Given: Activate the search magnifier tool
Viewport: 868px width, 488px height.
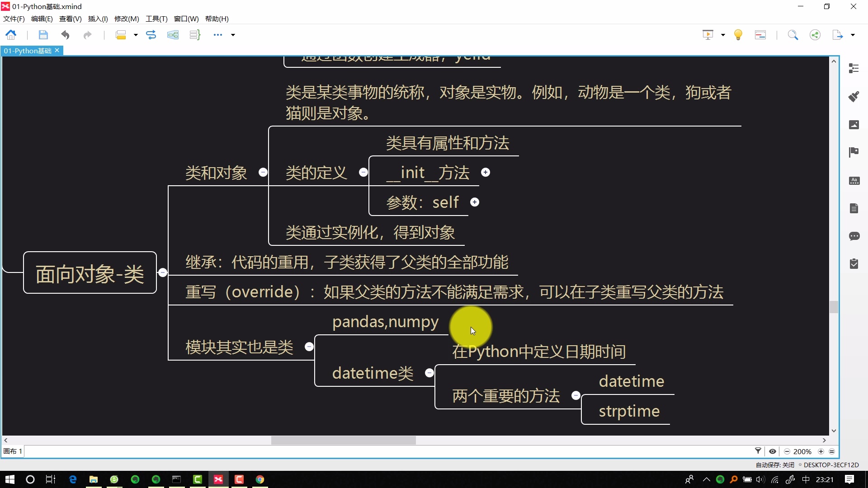Looking at the screenshot, I should click(x=793, y=34).
